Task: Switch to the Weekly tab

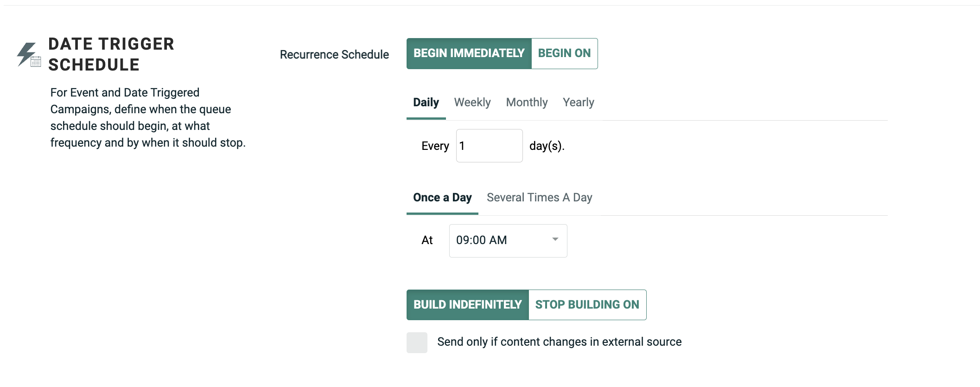Action: click(x=472, y=103)
